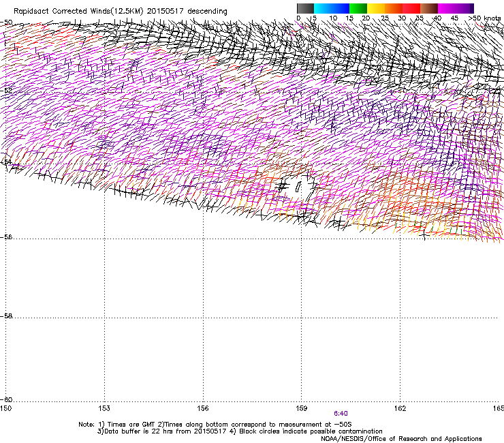Image resolution: width=504 pixels, height=443 pixels.
Task: Click the 'NOAA/NESDIS/Office of Research and Applications' credit
Action: 401,439
